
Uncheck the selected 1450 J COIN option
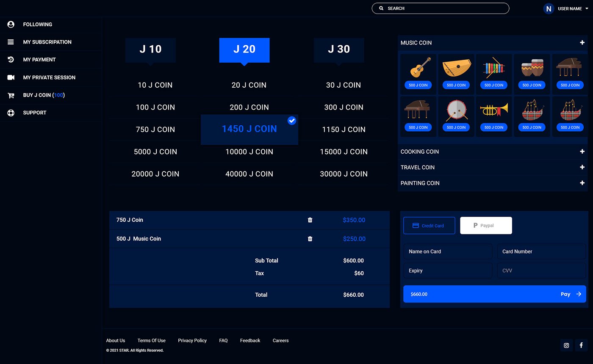(291, 121)
